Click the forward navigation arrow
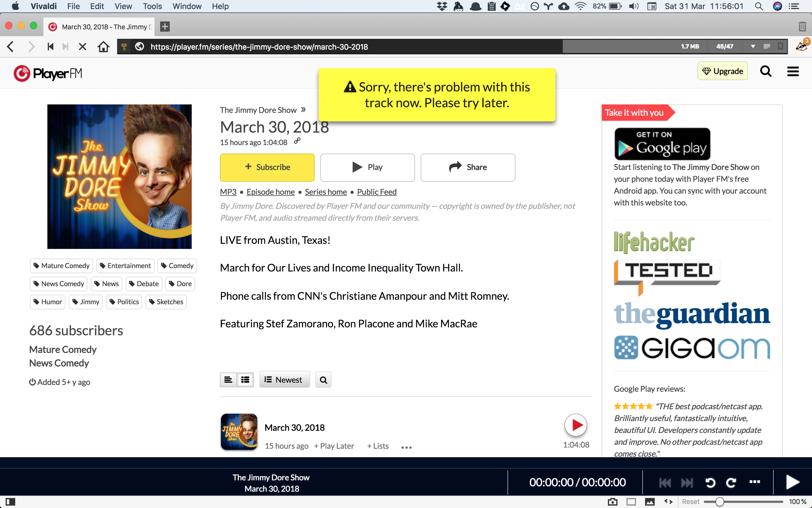812x508 pixels. pos(31,47)
